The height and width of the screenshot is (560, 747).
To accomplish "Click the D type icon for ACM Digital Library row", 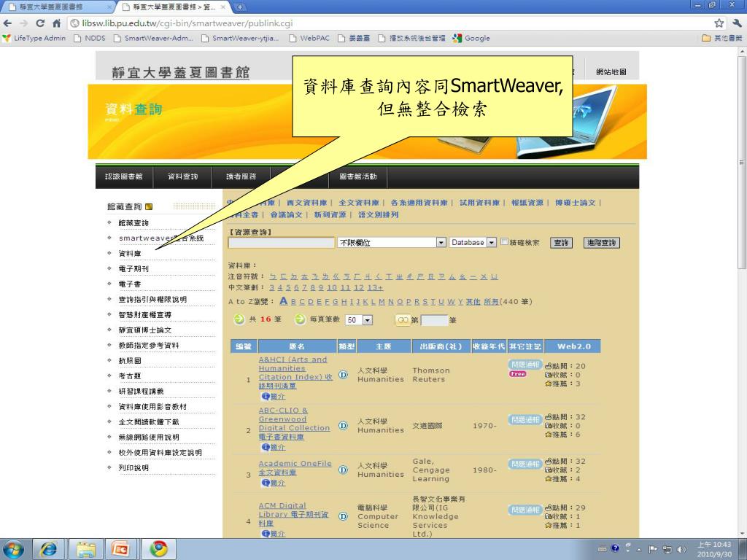I will pos(343,516).
